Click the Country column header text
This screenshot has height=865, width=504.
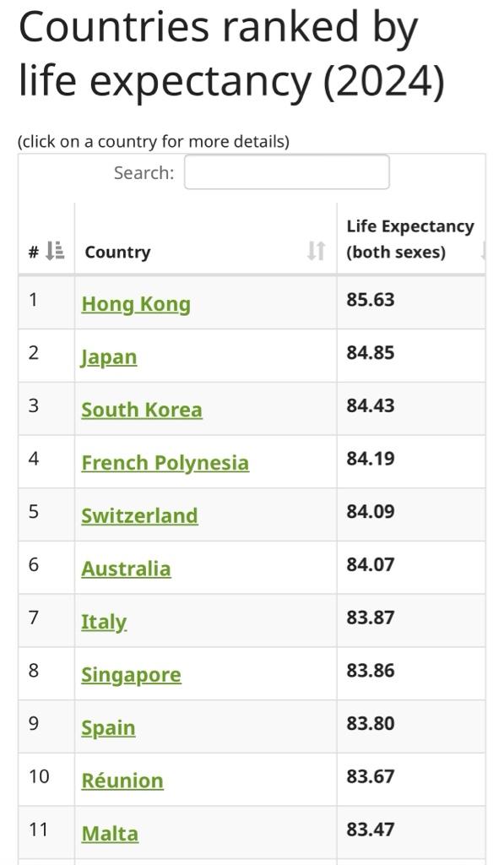[117, 252]
